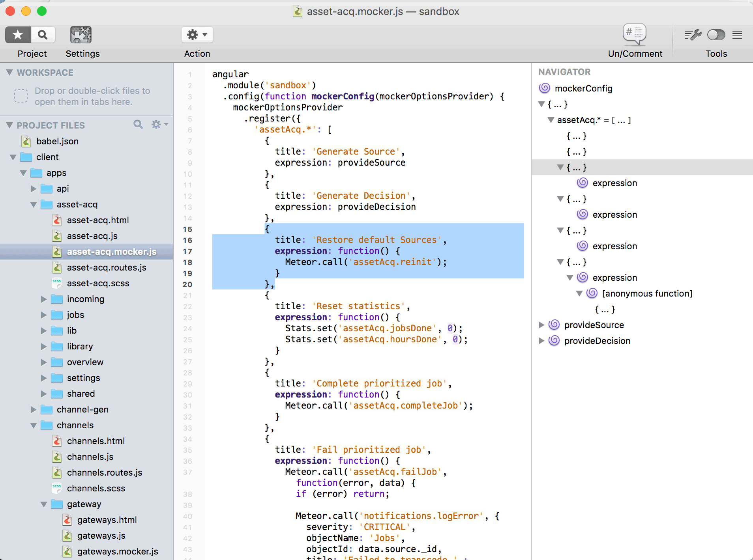
Task: Search project files magnifier icon
Action: pyautogui.click(x=138, y=125)
